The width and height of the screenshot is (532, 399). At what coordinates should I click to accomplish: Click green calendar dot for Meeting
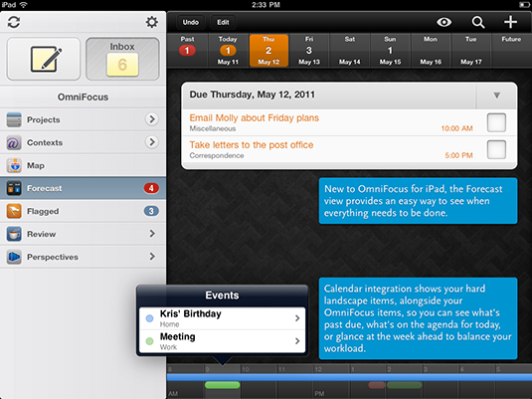coord(149,341)
